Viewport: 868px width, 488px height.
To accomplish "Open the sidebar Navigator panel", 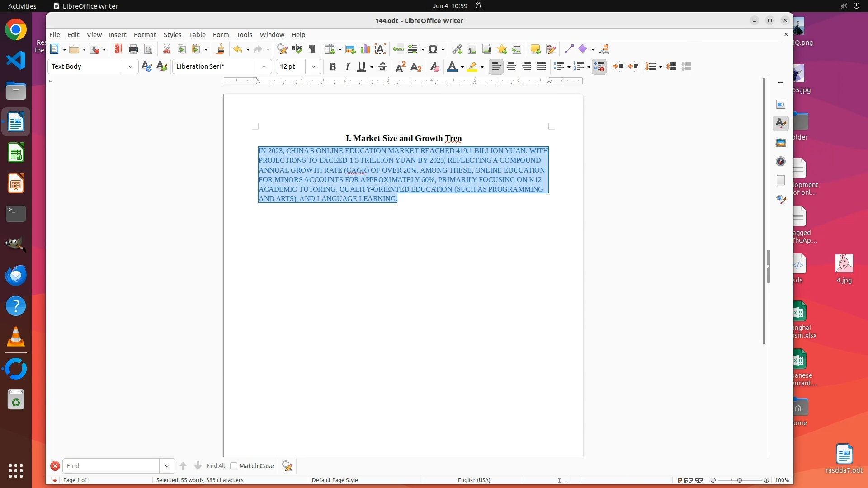I will click(x=781, y=162).
